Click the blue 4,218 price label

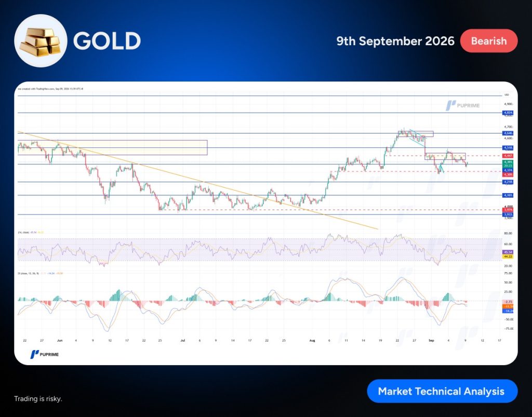point(508,182)
